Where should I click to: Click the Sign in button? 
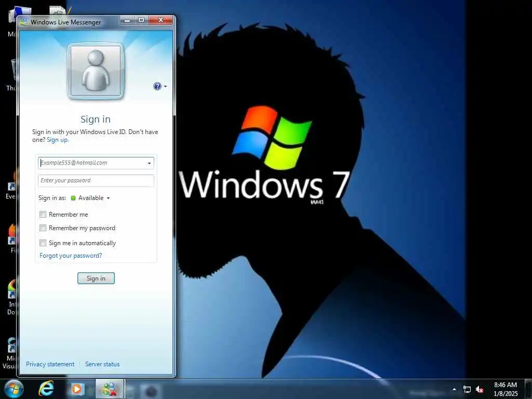tap(96, 278)
